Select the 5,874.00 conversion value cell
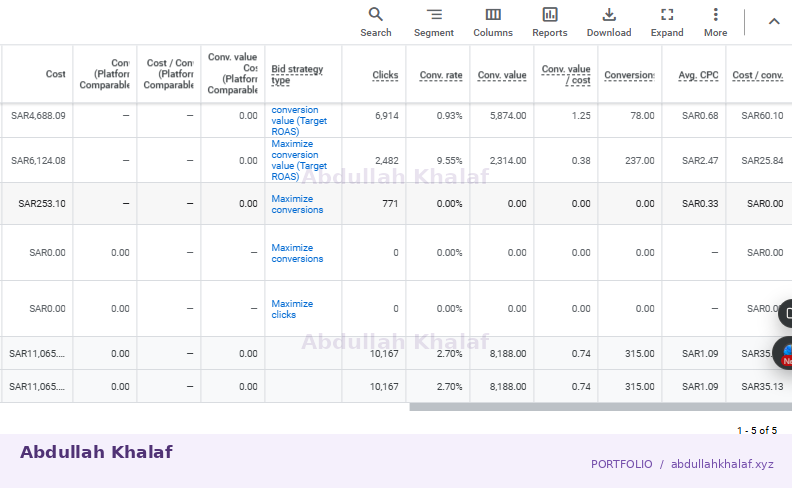The height and width of the screenshot is (488, 792). coord(508,116)
